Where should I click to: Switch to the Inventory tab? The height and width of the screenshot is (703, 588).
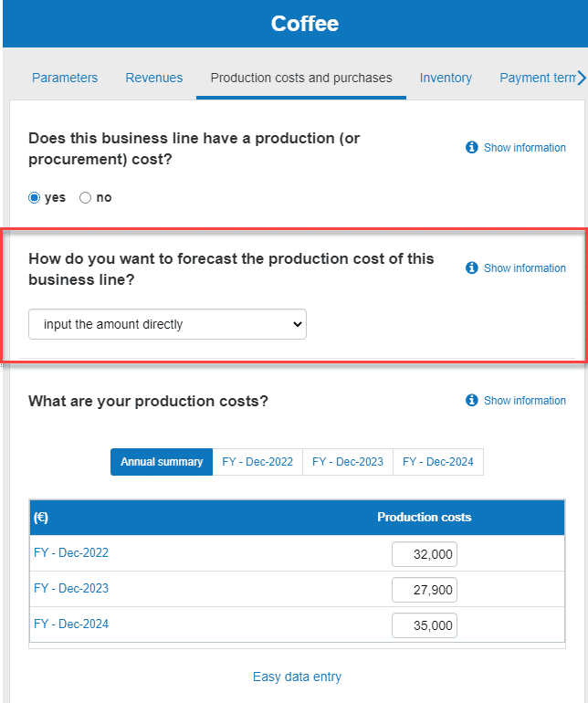click(x=446, y=78)
